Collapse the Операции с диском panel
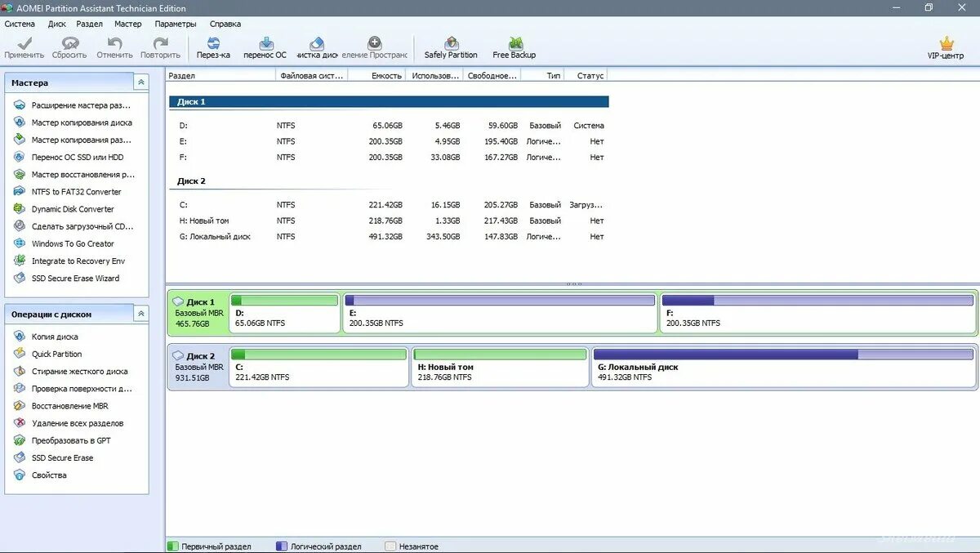Screen dimensions: 980x553 (x=141, y=314)
